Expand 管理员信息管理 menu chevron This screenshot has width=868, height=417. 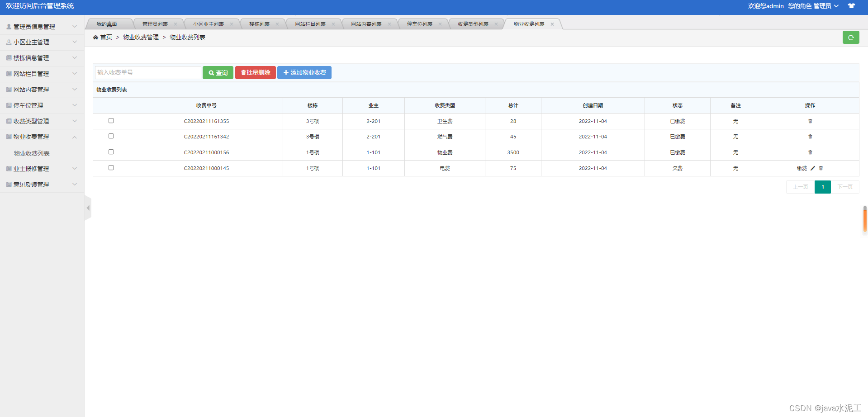tap(75, 26)
